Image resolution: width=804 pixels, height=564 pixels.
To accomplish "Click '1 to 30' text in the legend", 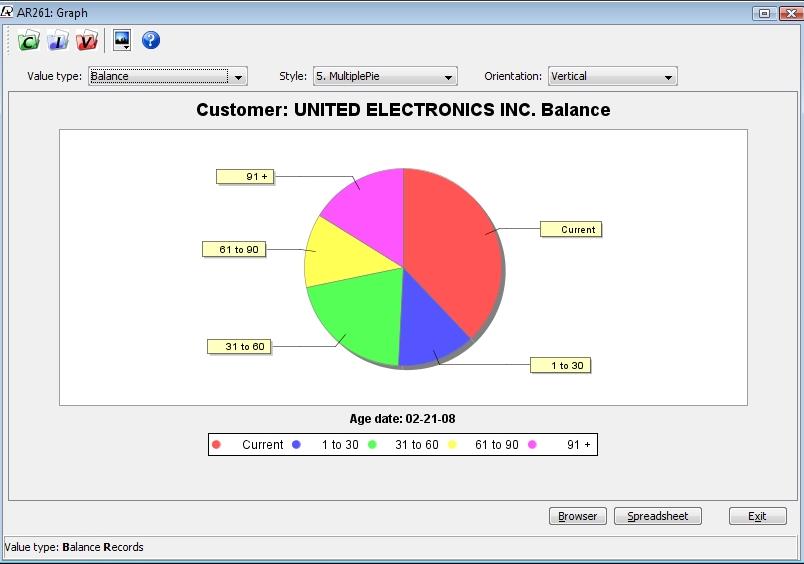I will (340, 445).
